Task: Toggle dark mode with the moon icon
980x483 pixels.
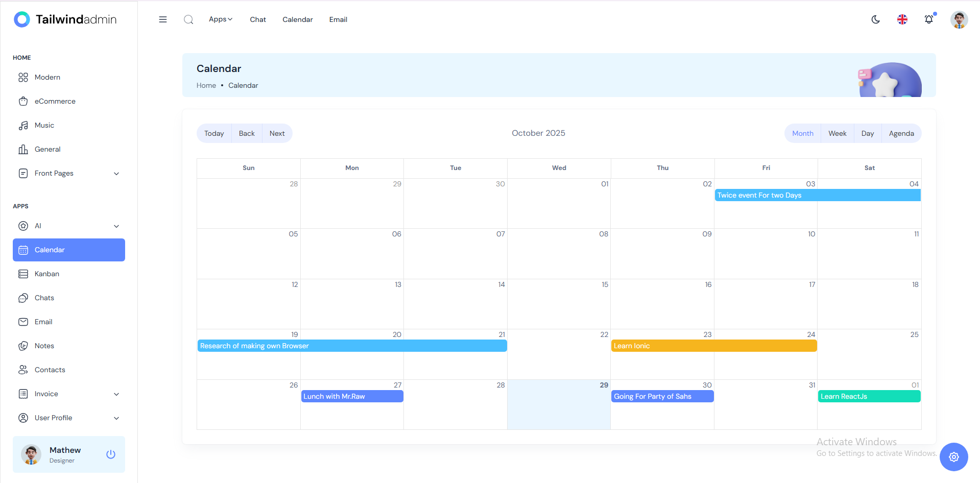Action: tap(875, 19)
